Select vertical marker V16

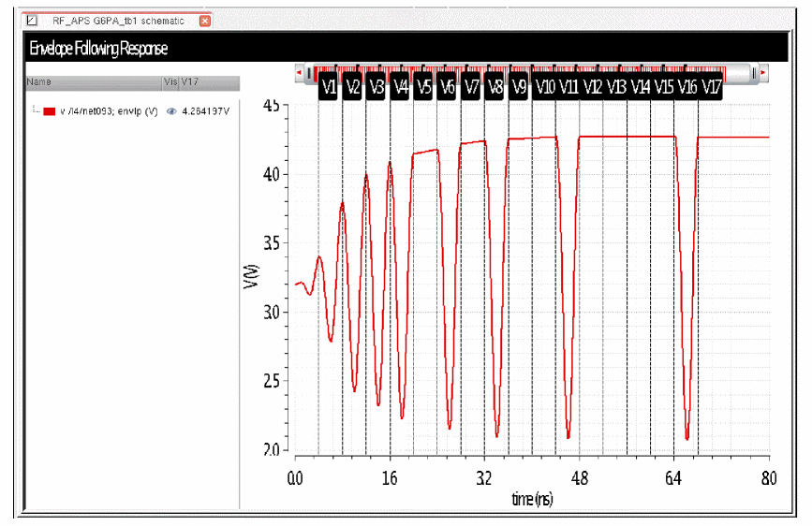tap(687, 86)
